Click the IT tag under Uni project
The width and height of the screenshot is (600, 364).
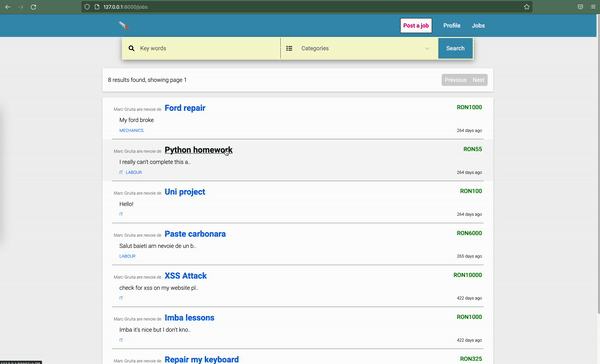click(121, 214)
